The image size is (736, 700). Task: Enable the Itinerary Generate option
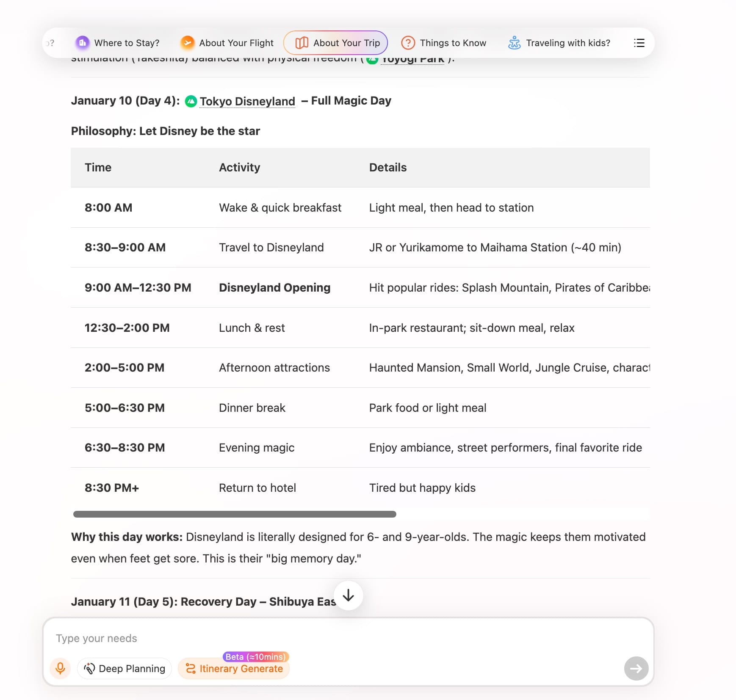click(234, 668)
